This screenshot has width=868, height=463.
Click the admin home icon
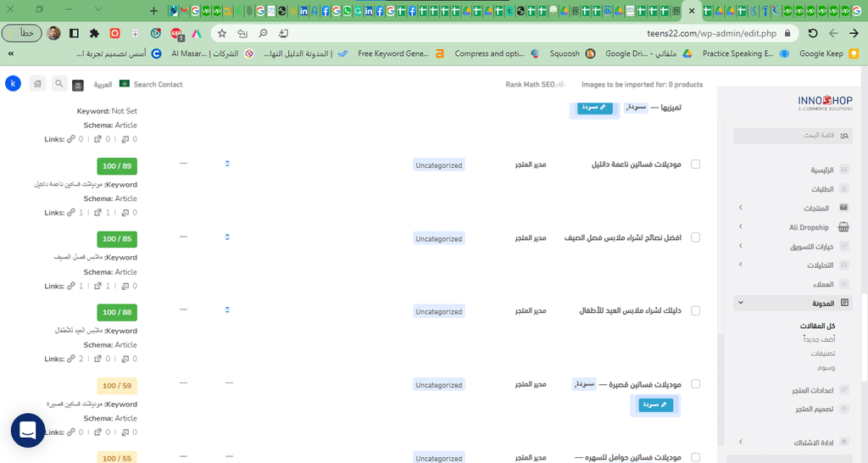(x=37, y=84)
